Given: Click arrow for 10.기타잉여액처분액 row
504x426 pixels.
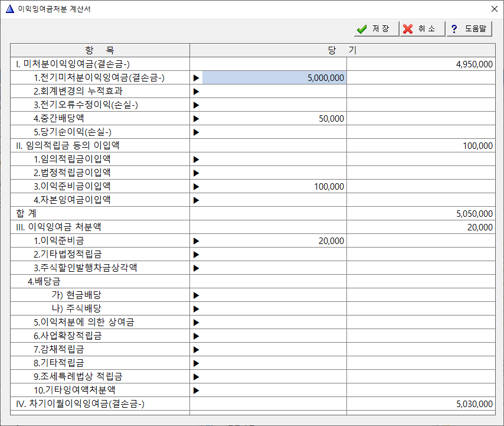Looking at the screenshot, I should 196,391.
